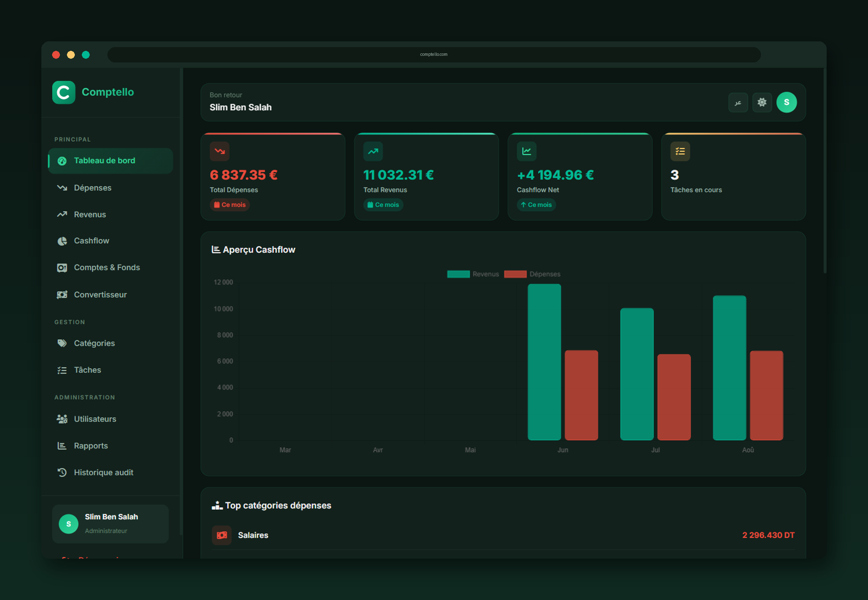
Task: Click the Rapports chart icon
Action: (62, 446)
